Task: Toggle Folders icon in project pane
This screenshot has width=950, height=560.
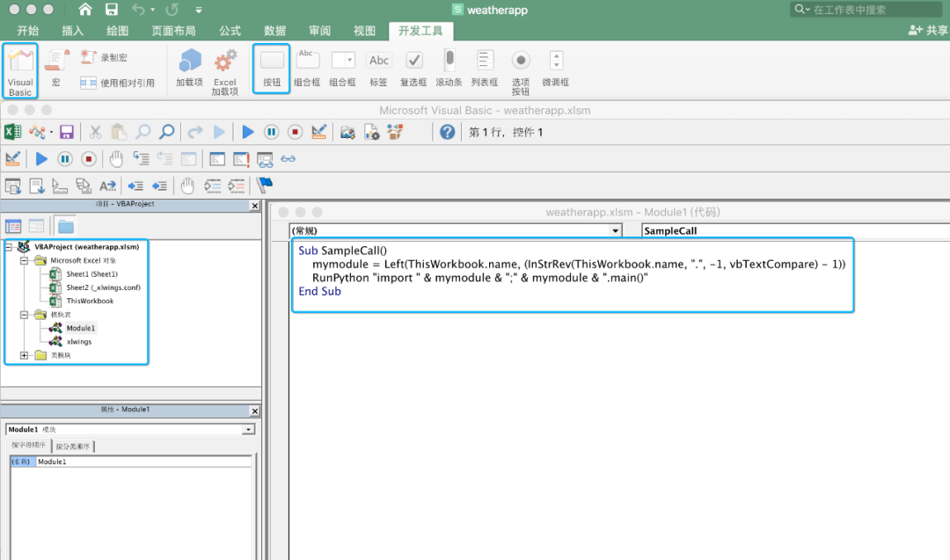Action: (x=65, y=227)
